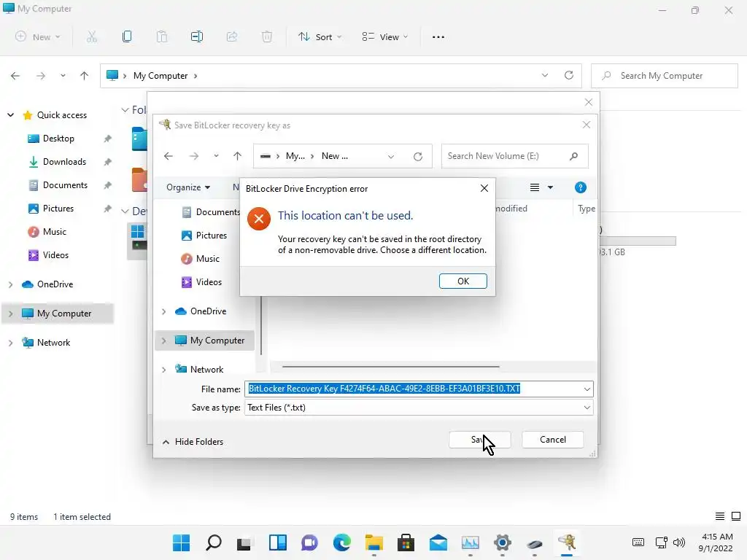Click Hide Folders in save dialog
The image size is (747, 560).
click(193, 441)
